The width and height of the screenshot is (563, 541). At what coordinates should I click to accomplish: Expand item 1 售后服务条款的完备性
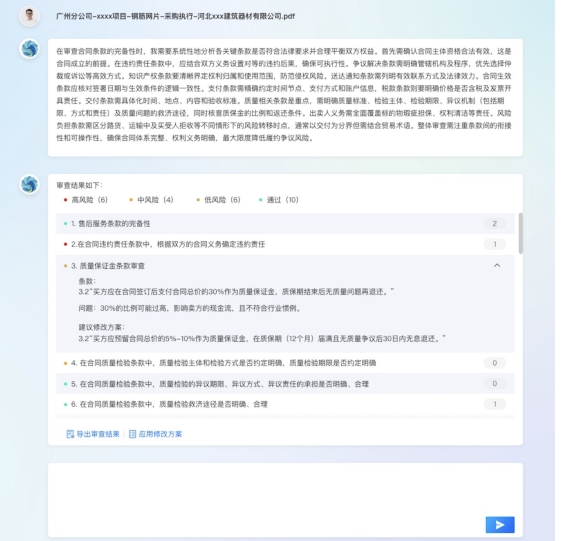point(285,224)
